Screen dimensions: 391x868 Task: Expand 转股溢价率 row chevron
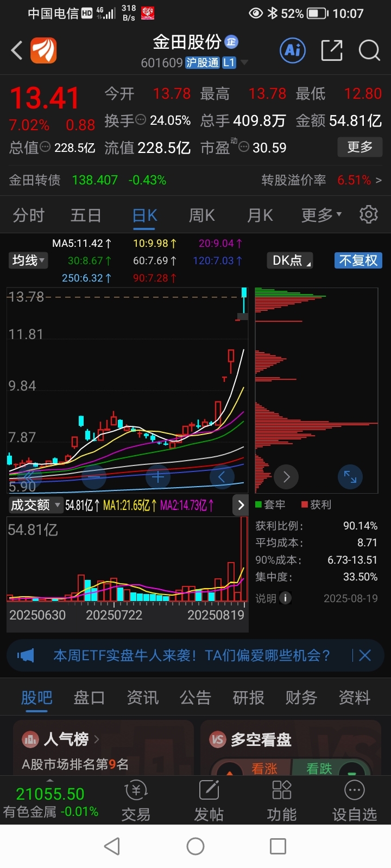pos(379,180)
